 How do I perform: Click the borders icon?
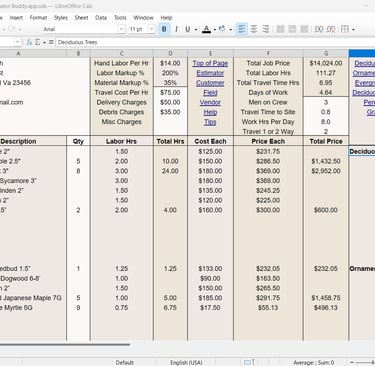[x=345, y=29]
